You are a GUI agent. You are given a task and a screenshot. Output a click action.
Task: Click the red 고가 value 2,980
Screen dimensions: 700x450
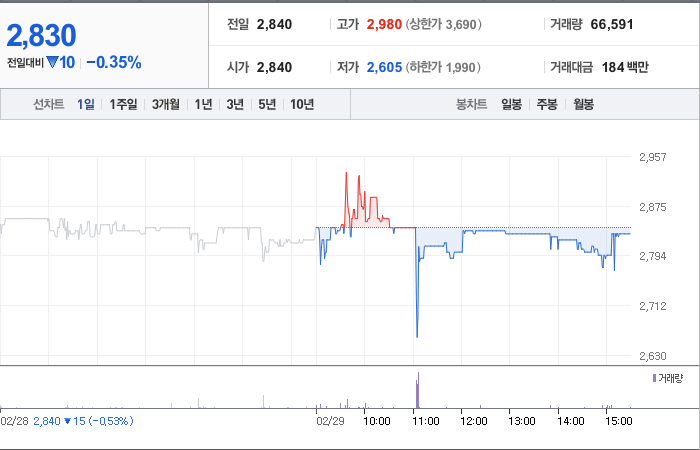coord(384,24)
